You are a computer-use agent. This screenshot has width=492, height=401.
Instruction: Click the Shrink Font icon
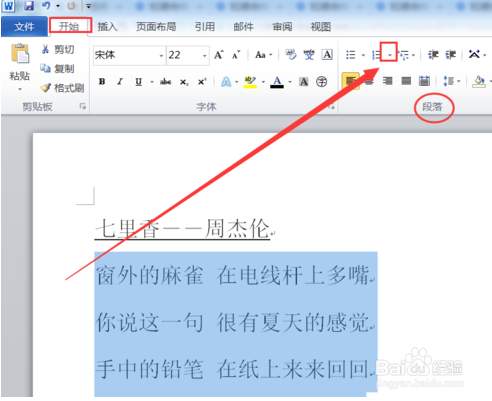coord(236,55)
